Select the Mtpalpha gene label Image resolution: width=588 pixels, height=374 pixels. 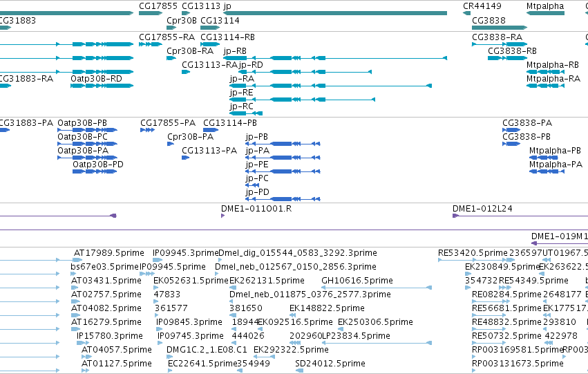tap(545, 6)
